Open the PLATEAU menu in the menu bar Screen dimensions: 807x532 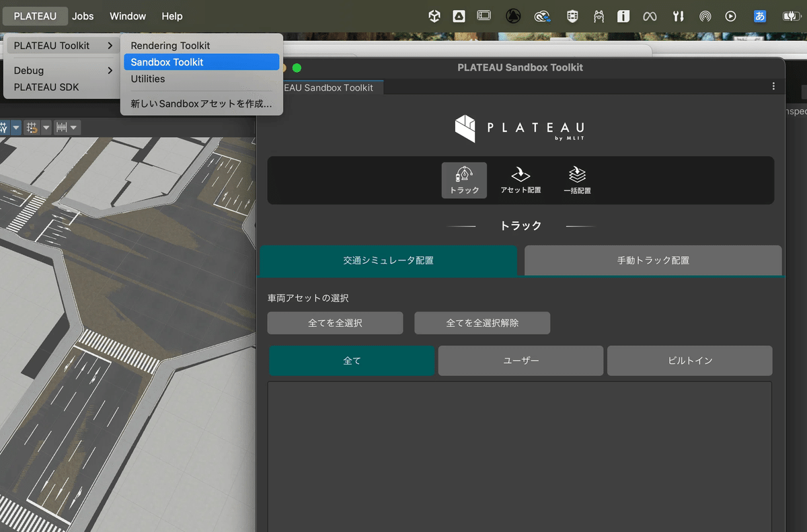point(35,16)
